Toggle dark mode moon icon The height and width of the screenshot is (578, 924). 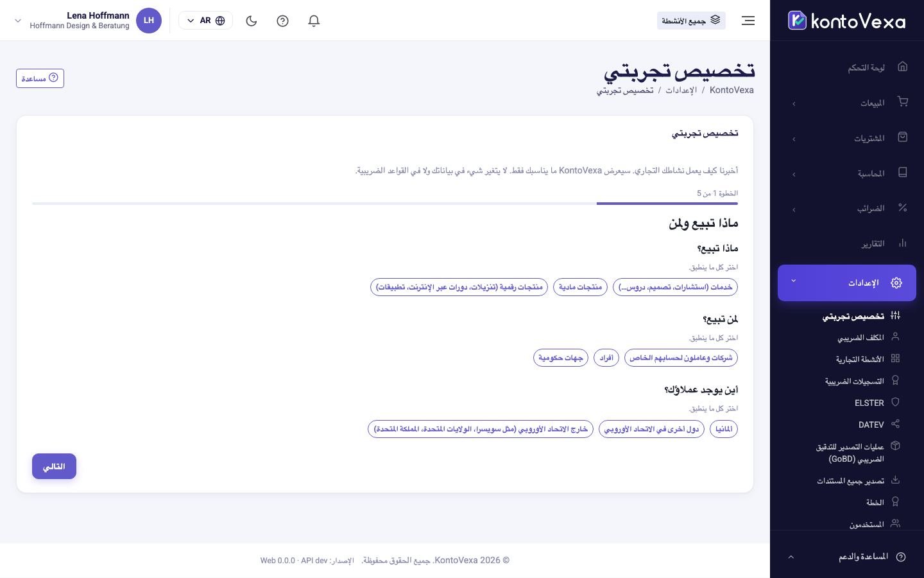252,21
